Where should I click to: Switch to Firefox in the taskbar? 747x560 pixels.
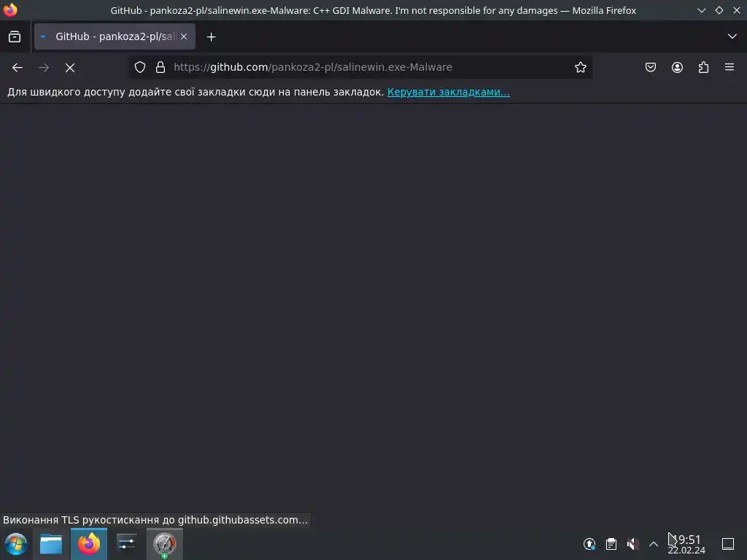(88, 544)
